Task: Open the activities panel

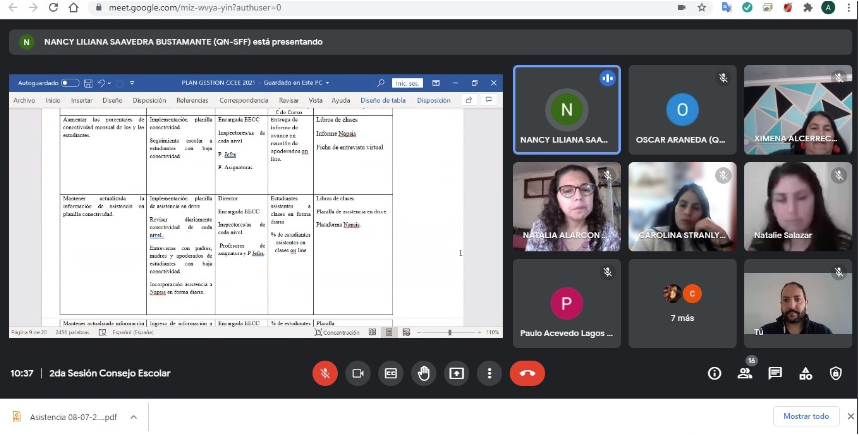Action: (x=805, y=373)
